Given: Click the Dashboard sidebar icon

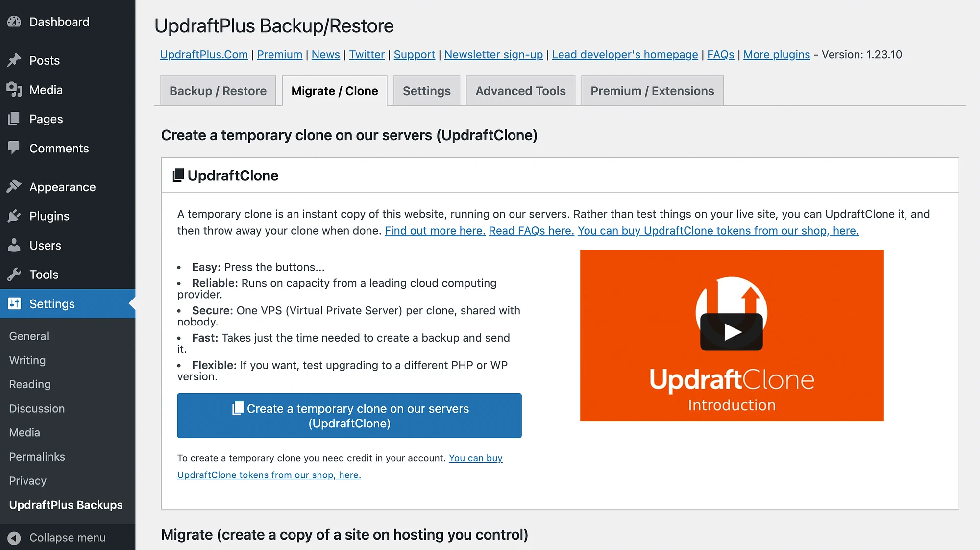Looking at the screenshot, I should pos(15,22).
